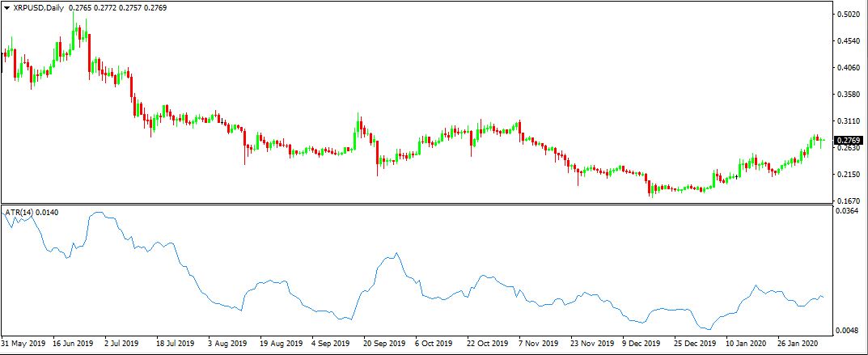Click the XRPUSD,Daily chart title
Viewport: 868px width, 355px height.
pyautogui.click(x=40, y=7)
